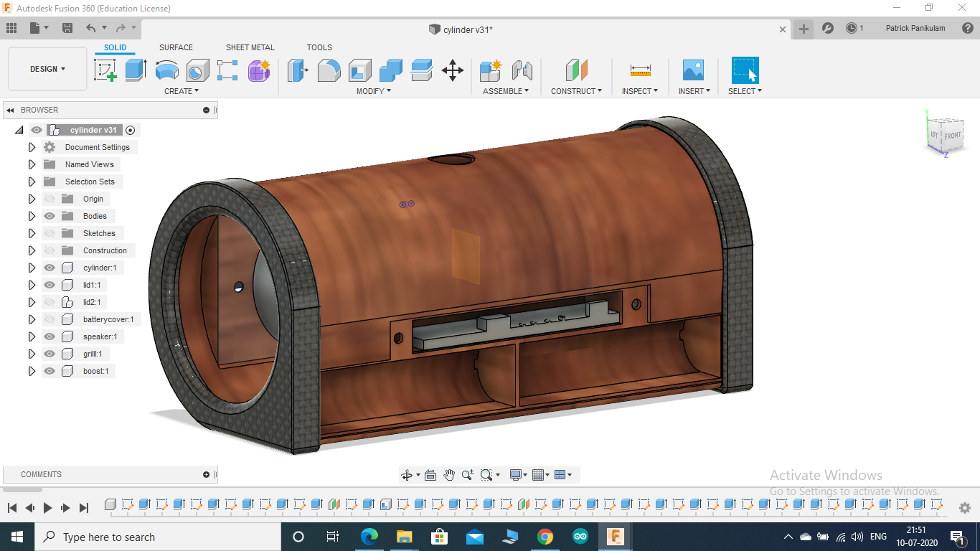Open the INSPECT menu
Image resolution: width=980 pixels, height=551 pixels.
pyautogui.click(x=639, y=91)
